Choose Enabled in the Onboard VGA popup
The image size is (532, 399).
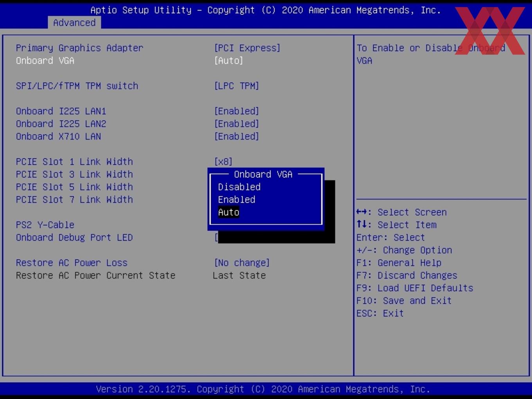(236, 199)
